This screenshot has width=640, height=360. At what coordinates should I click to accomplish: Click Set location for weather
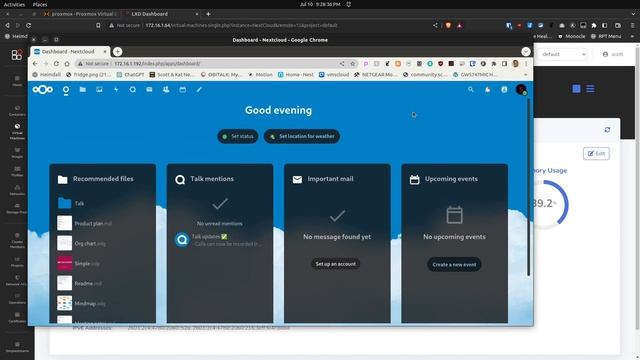[302, 136]
